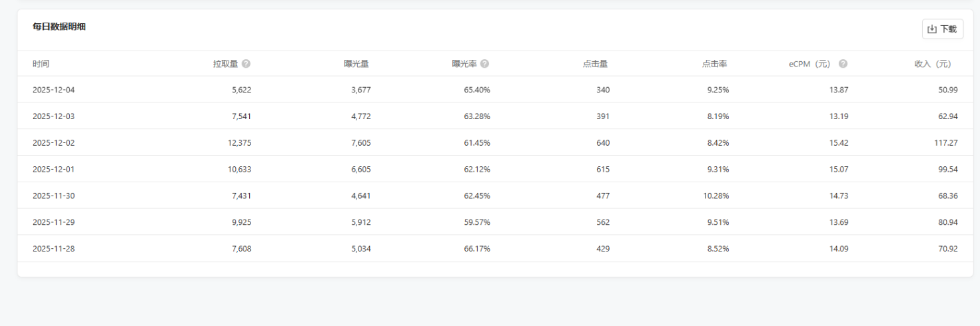Image resolution: width=980 pixels, height=326 pixels.
Task: Click the 62.12% exposure rate cell
Action: tap(477, 170)
